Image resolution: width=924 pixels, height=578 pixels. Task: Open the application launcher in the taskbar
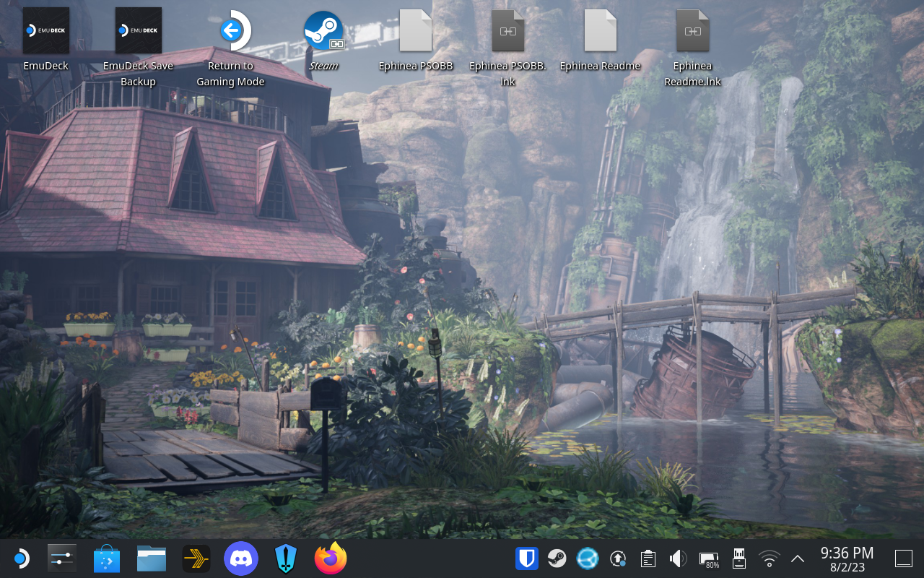pyautogui.click(x=22, y=558)
